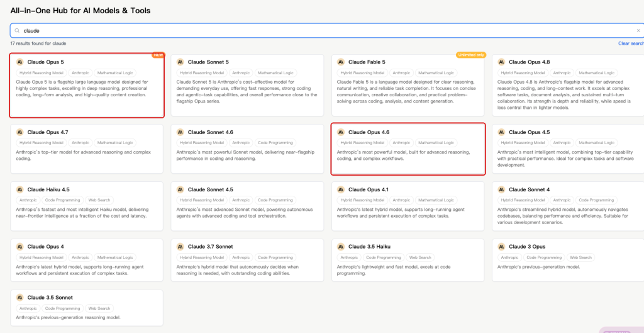Image resolution: width=644 pixels, height=333 pixels.
Task: Clear the search field with the X icon
Action: tap(638, 30)
